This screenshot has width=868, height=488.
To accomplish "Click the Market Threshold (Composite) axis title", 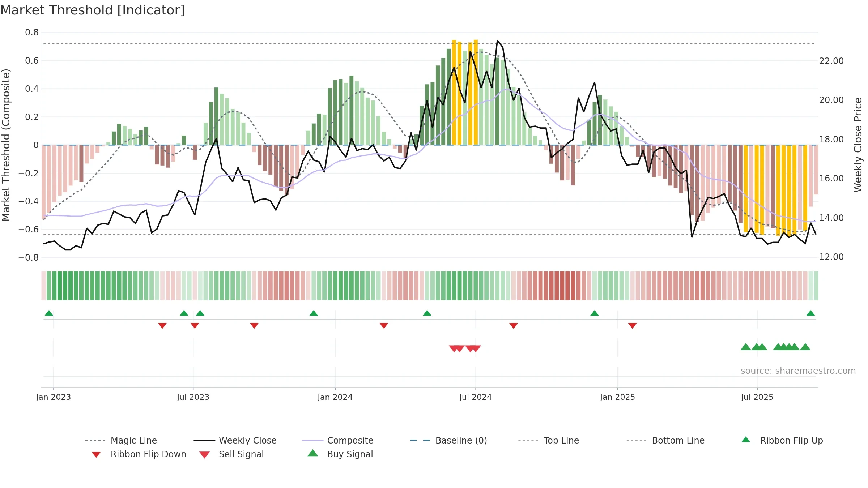I will (x=6, y=145).
